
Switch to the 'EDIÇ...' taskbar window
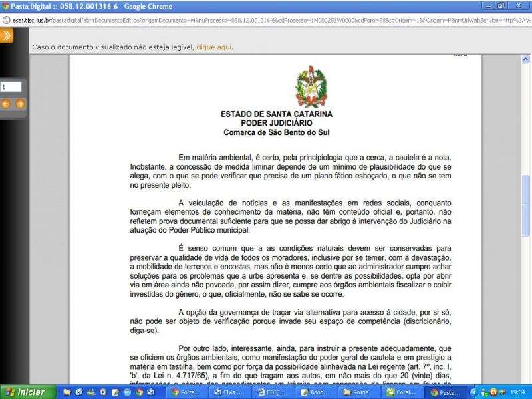pos(275,392)
